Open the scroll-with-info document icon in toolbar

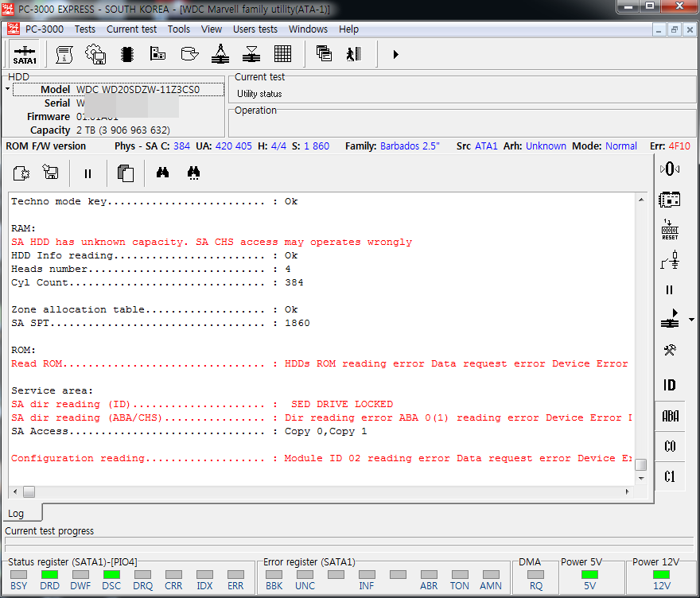pos(64,54)
